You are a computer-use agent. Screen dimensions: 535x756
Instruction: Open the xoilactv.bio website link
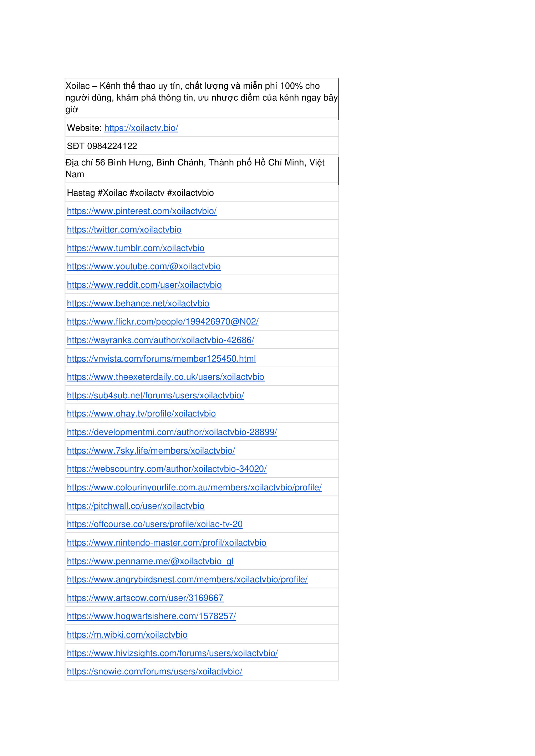tap(141, 128)
